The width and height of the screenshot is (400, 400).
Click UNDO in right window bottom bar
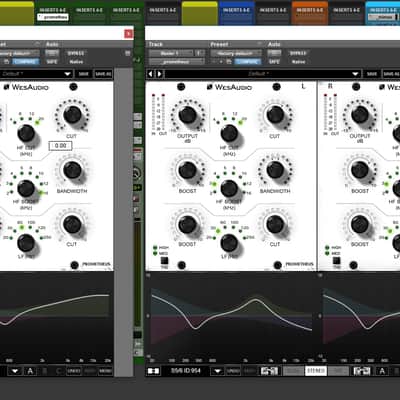[233, 371]
